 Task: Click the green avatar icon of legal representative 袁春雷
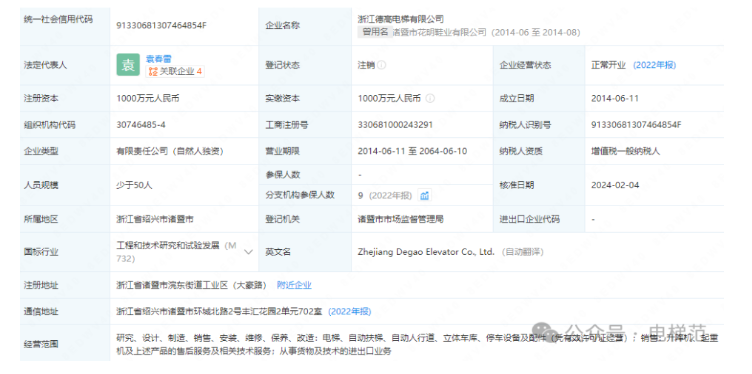128,65
